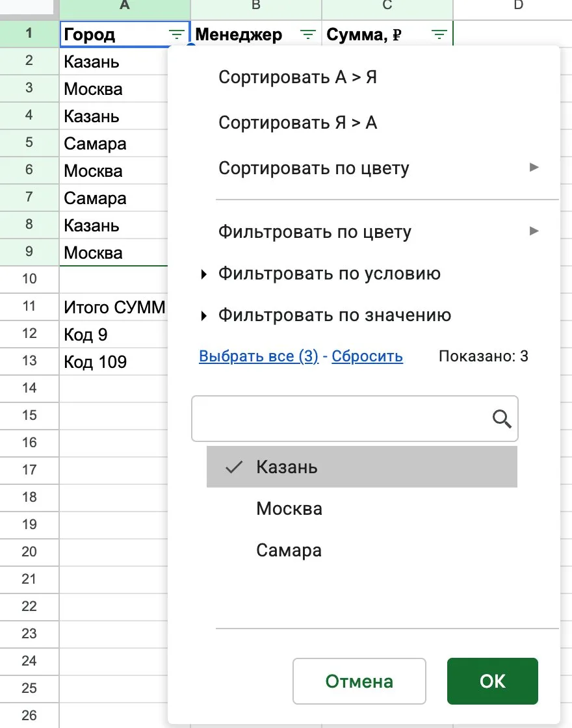Select row header 26
Image resolution: width=572 pixels, height=728 pixels.
pyautogui.click(x=29, y=716)
